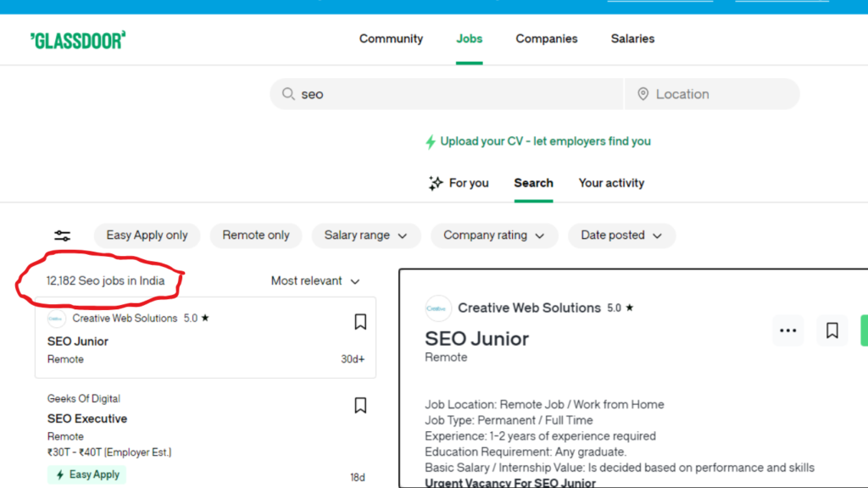Expand the Salary range dropdown

pos(366,236)
